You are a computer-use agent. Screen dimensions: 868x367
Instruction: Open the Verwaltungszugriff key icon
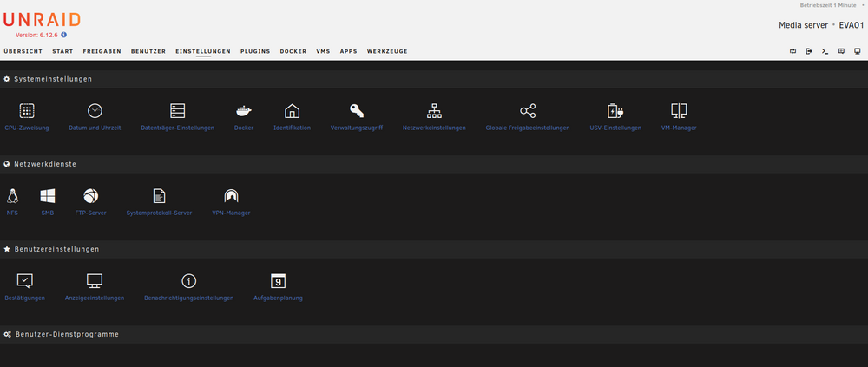(x=357, y=111)
